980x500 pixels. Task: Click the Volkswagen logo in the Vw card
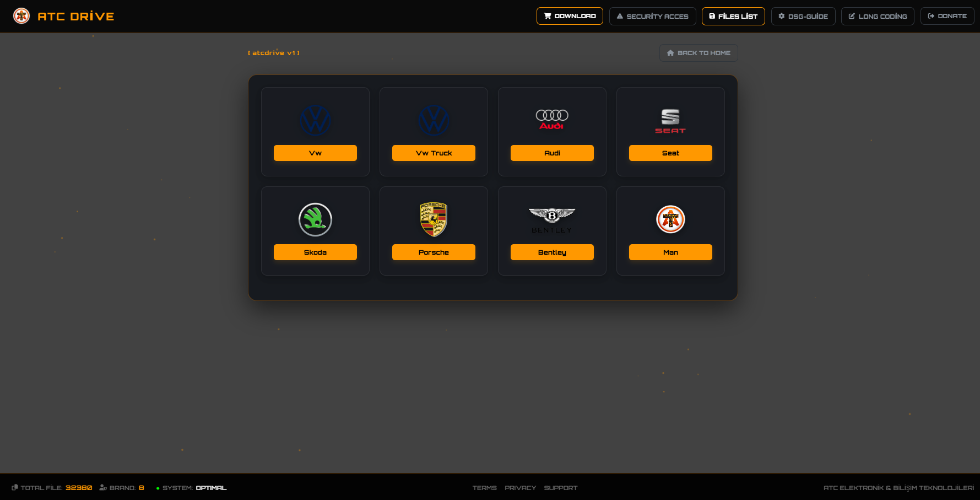point(315,120)
